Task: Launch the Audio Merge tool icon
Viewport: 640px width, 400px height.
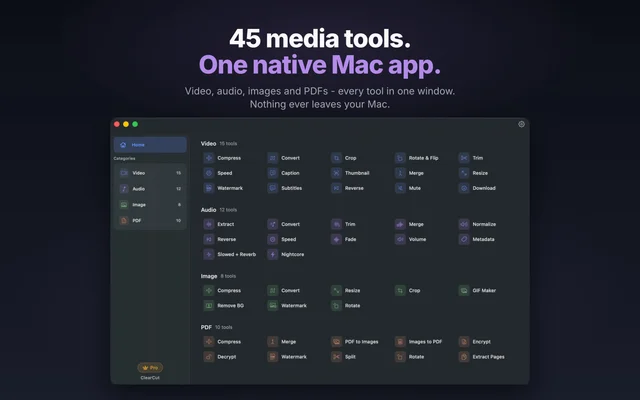Action: [400, 224]
